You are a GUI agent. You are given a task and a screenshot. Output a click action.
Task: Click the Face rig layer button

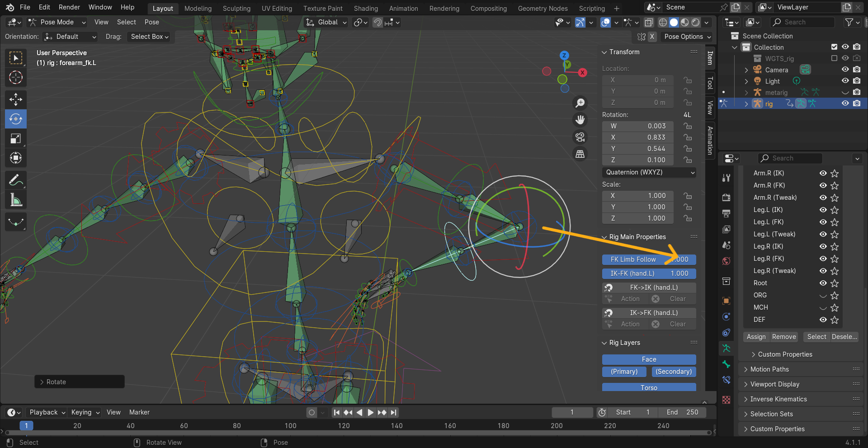click(x=649, y=359)
